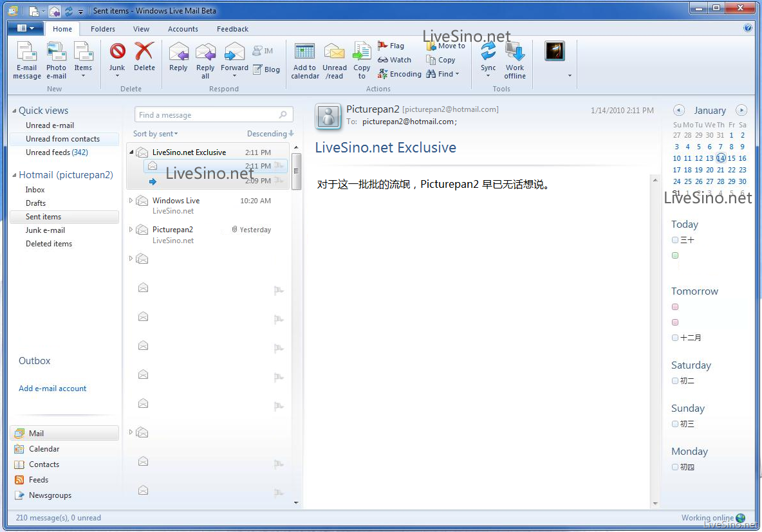Click Reply all in the ribbon
This screenshot has height=532, width=762.
point(205,60)
